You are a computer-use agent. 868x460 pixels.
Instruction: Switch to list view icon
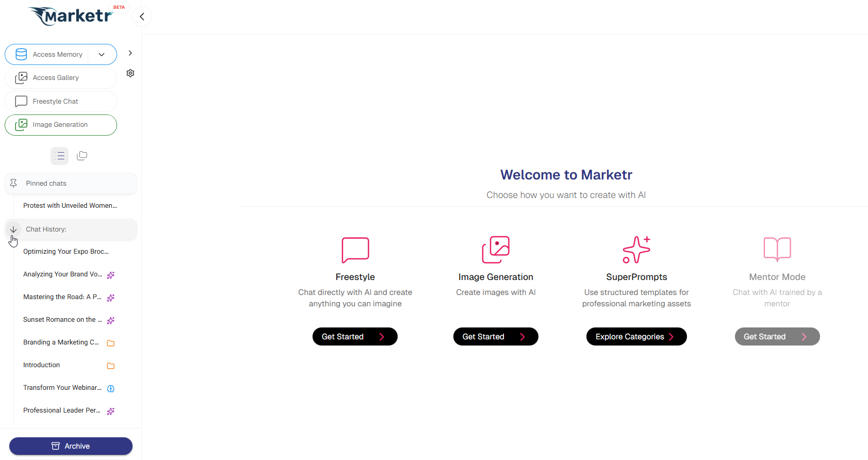60,156
